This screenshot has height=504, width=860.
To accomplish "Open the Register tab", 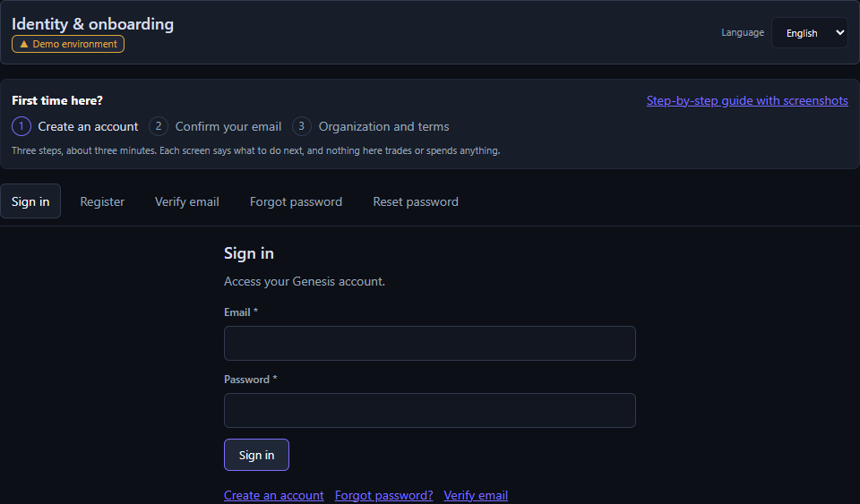I will (102, 201).
